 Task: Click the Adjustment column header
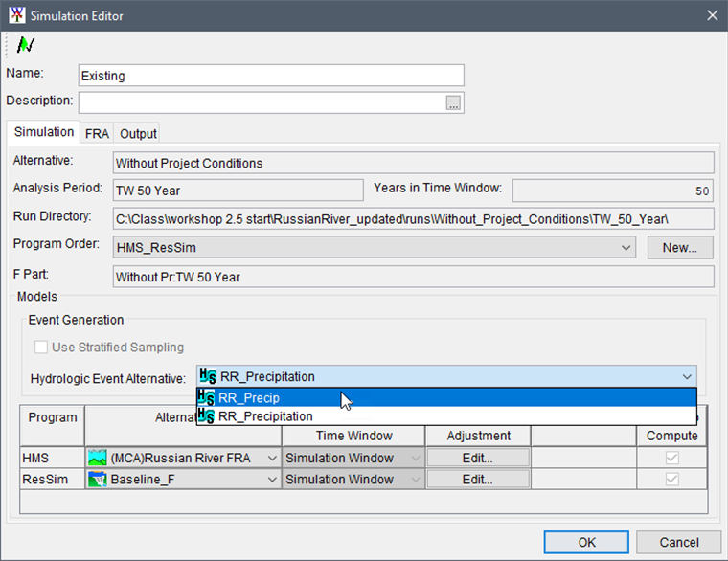pyautogui.click(x=478, y=436)
